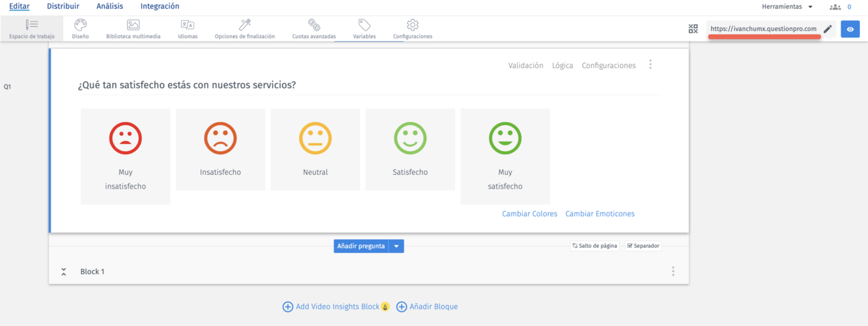Click the Satisfecho label text

coord(410,172)
